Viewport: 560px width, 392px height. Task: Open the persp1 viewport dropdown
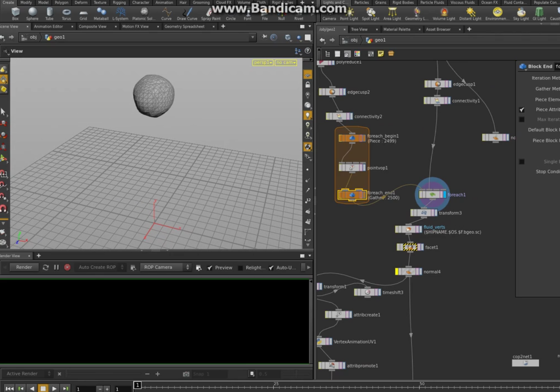pyautogui.click(x=263, y=62)
